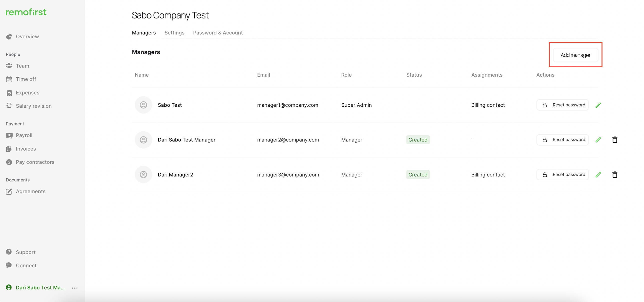This screenshot has height=302, width=644.
Task: Click email manager3@company.com
Action: [x=288, y=175]
